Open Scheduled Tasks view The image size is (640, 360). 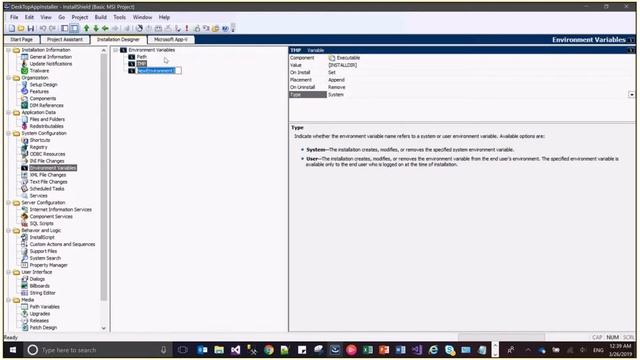pos(47,189)
